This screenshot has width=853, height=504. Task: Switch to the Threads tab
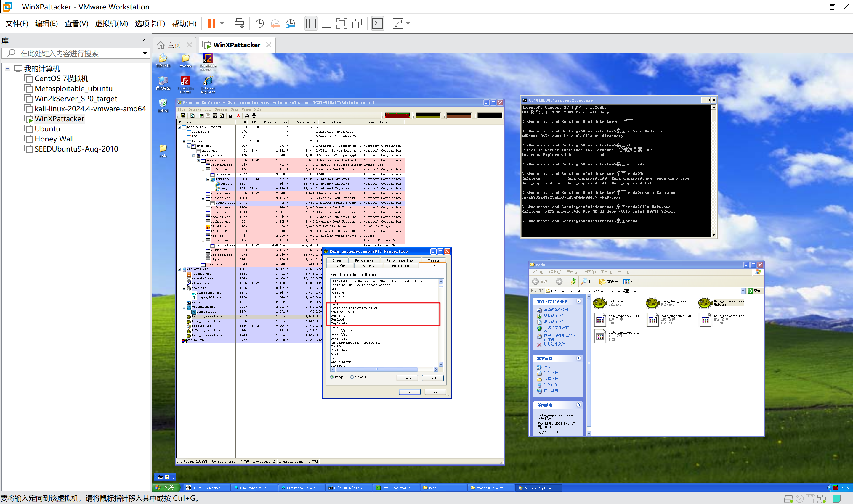433,260
